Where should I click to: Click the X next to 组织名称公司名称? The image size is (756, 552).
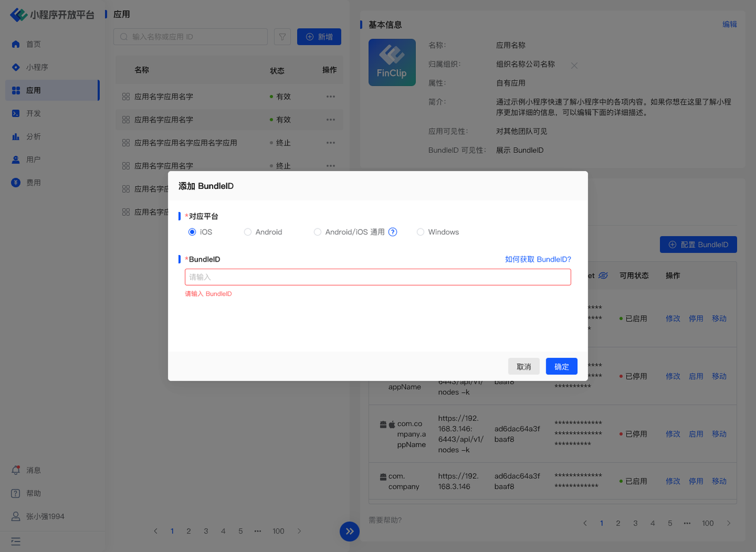[x=574, y=66]
